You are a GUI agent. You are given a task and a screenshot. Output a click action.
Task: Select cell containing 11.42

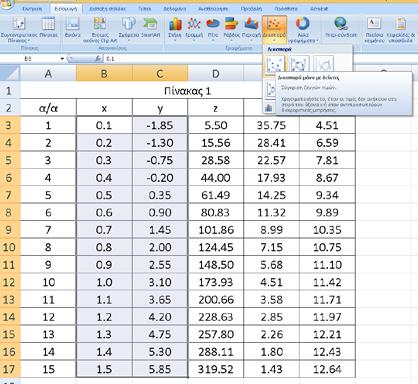click(327, 282)
